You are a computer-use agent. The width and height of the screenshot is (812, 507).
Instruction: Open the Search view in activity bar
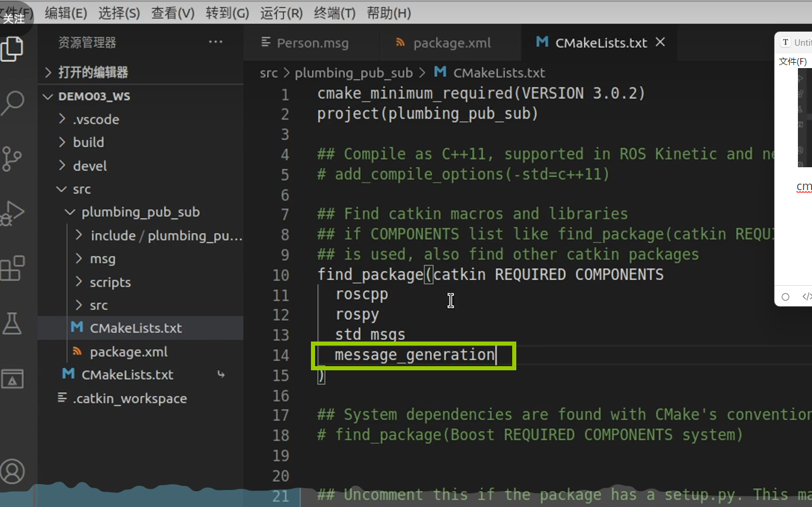[x=13, y=103]
